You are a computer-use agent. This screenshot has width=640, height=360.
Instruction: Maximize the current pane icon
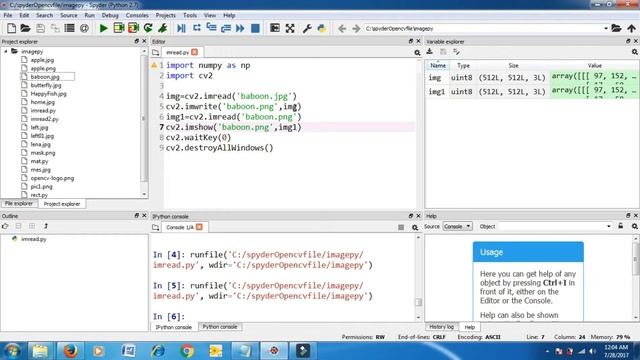coord(275,28)
